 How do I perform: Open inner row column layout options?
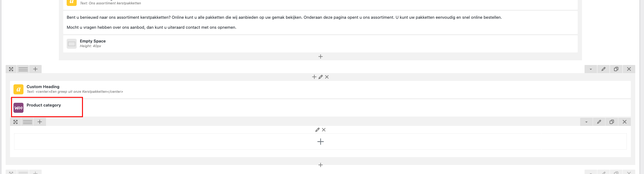[28, 122]
